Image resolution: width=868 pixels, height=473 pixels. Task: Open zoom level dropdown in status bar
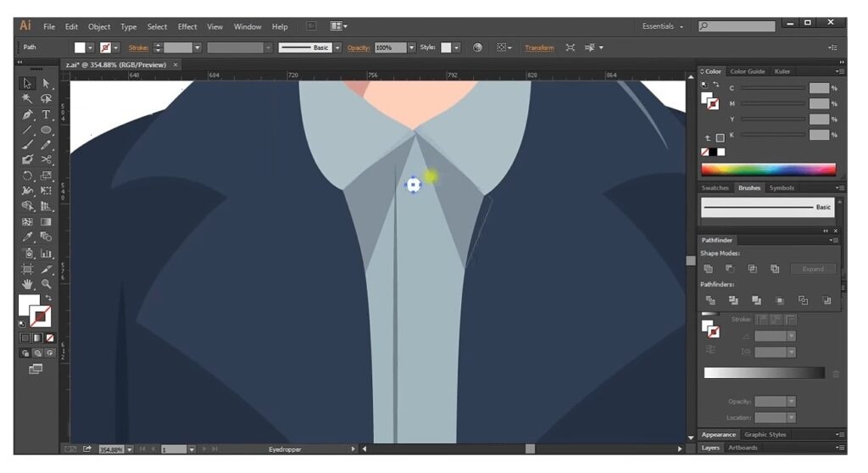[x=130, y=450]
